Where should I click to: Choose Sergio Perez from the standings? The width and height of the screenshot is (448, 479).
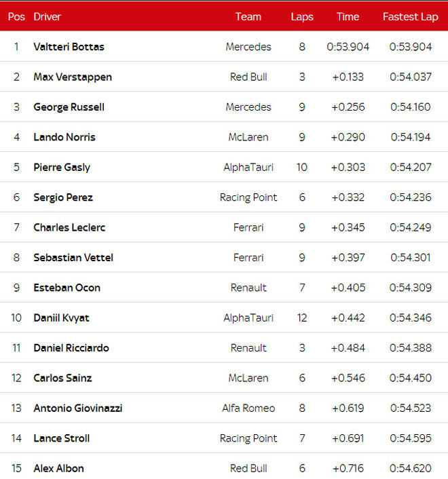coord(63,197)
